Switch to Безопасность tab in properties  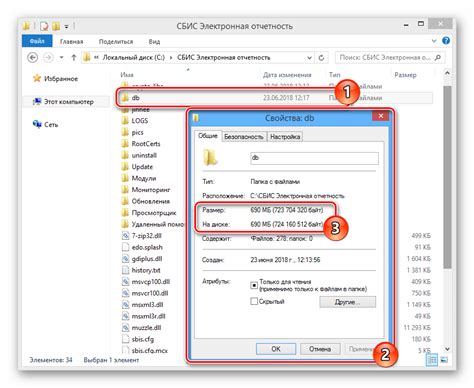(x=244, y=137)
